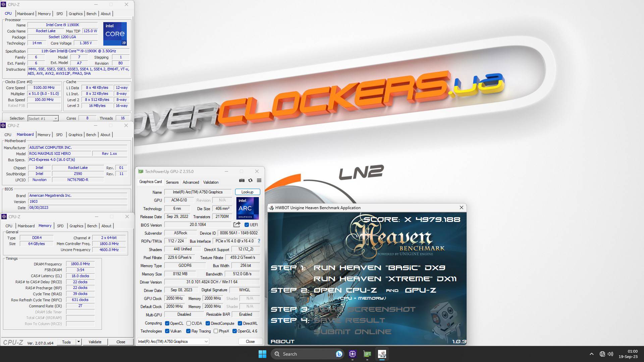
Task: Click CAS# Latency 18.0 clocks value
Action: coord(80,276)
